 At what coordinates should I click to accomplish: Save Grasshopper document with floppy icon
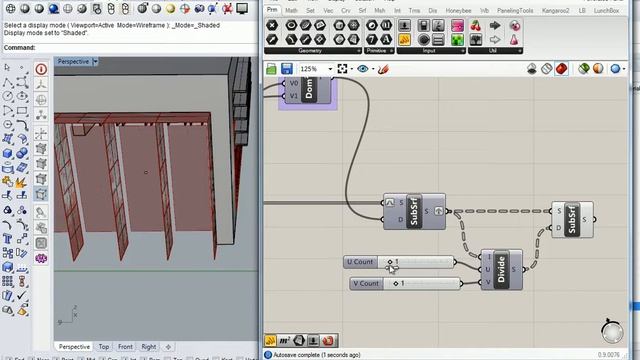coord(287,69)
